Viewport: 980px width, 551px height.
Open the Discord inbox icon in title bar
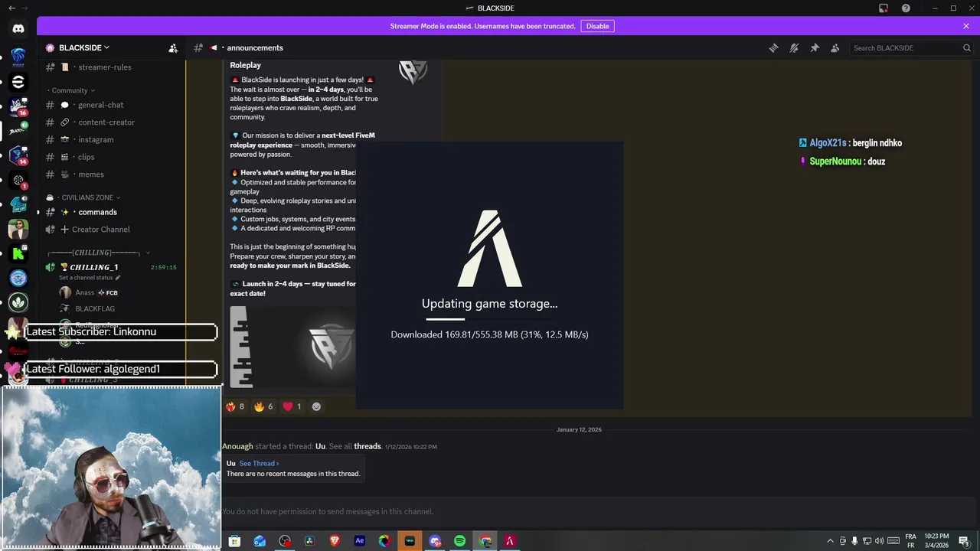(x=884, y=8)
